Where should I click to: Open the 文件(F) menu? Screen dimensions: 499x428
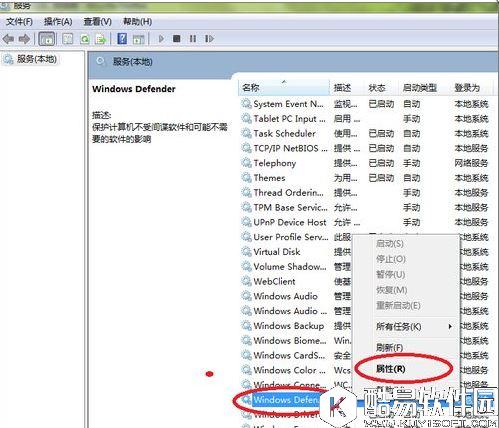tap(19, 22)
